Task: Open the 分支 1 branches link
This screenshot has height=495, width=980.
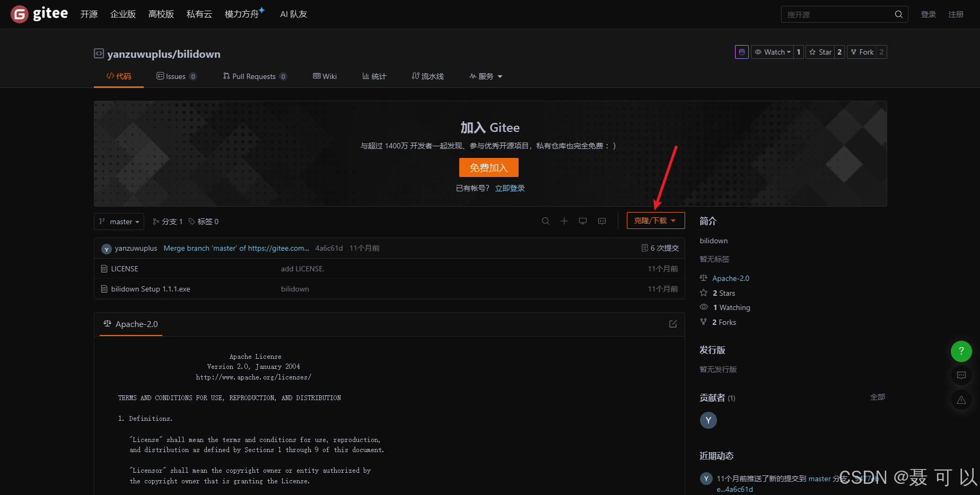Action: click(168, 222)
